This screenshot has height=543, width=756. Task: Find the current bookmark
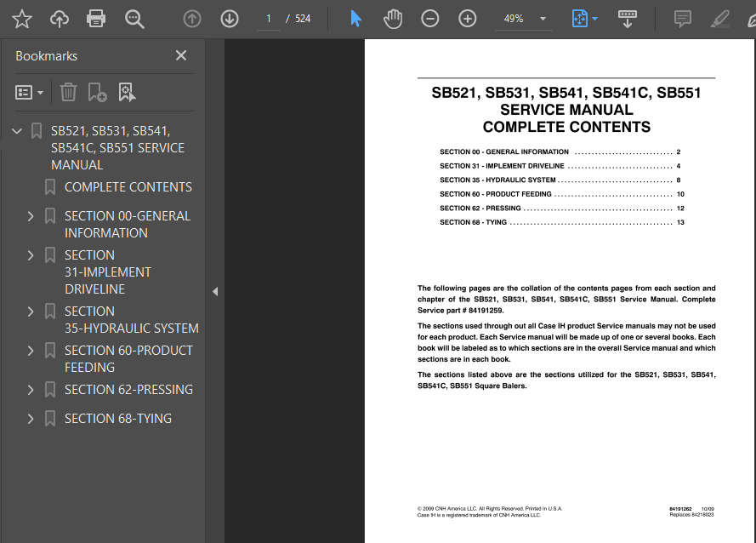click(x=127, y=92)
